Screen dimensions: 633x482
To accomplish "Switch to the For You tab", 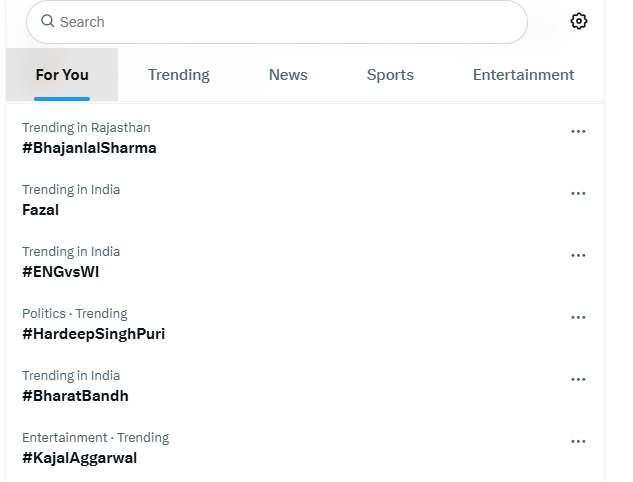I will click(62, 75).
